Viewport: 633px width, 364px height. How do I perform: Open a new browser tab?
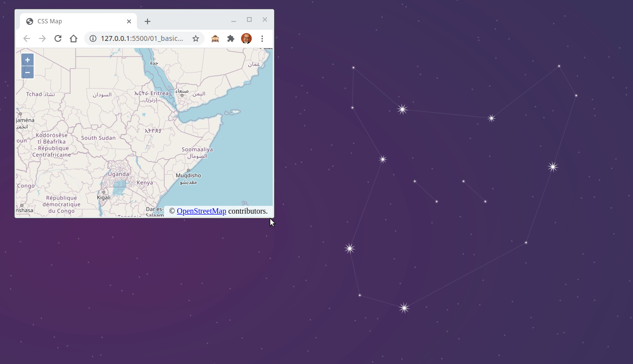(148, 21)
